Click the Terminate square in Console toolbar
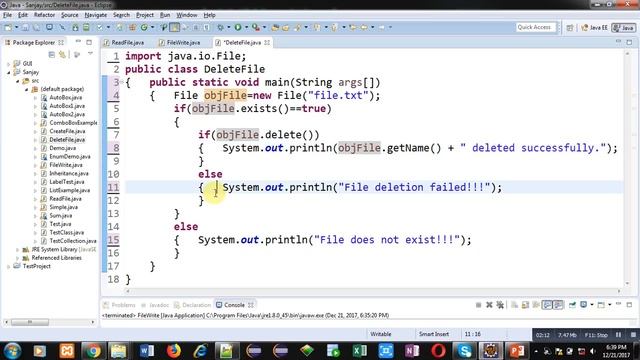This screenshot has height=360, width=640. [478, 305]
